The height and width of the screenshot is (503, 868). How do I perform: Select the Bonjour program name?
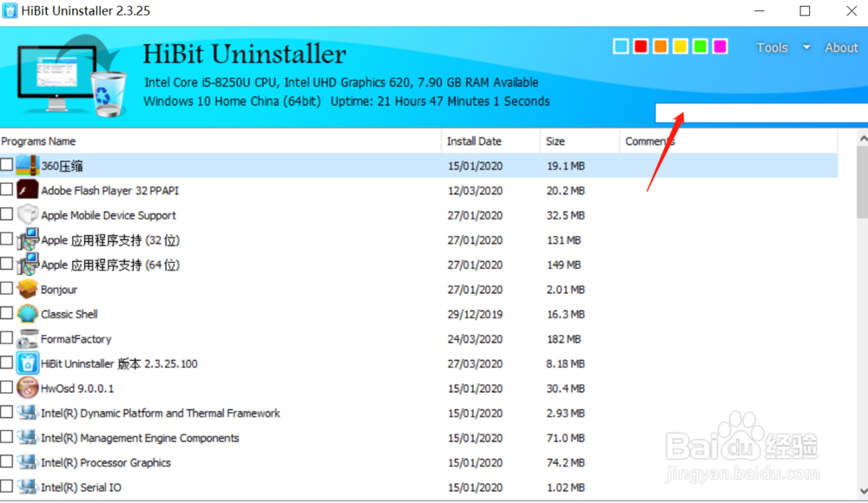(59, 290)
